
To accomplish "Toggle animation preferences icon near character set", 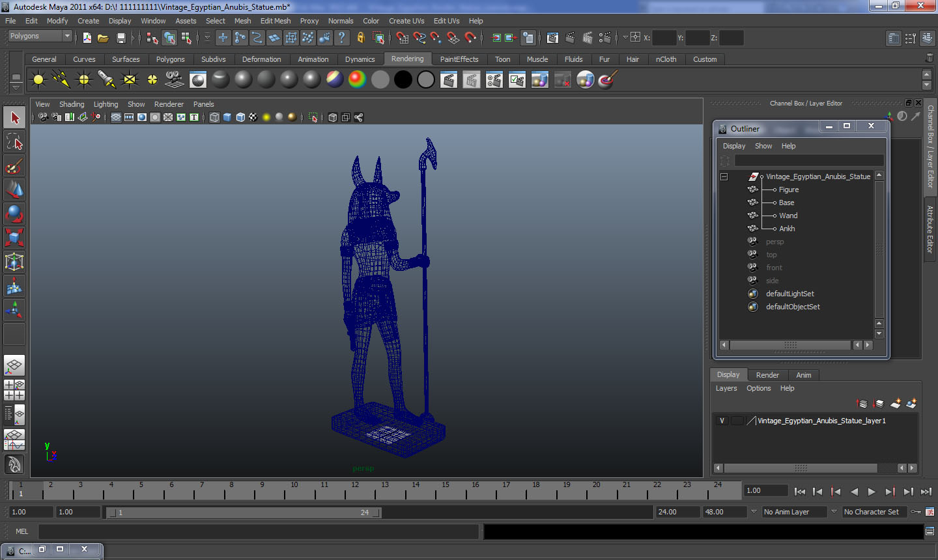I will click(x=930, y=512).
